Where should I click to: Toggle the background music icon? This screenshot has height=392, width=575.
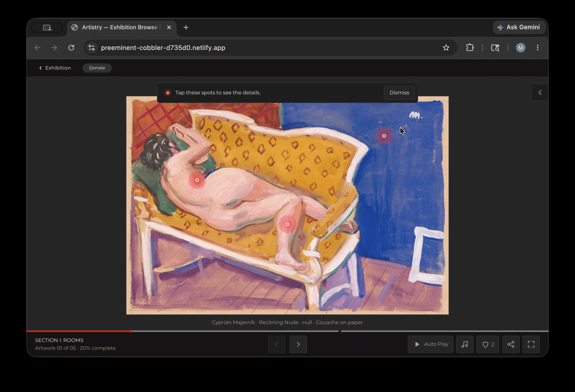(465, 344)
